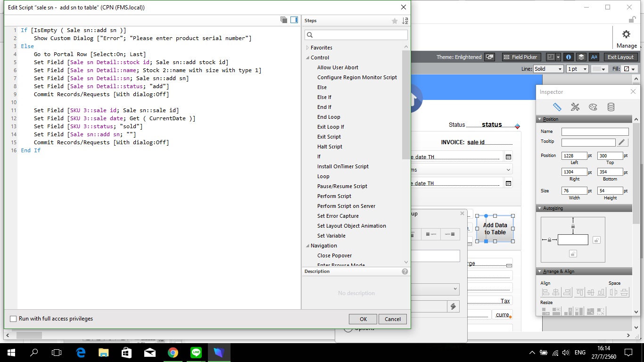Open the Inspector Appearance palette tab
The height and width of the screenshot is (362, 644).
click(x=593, y=107)
